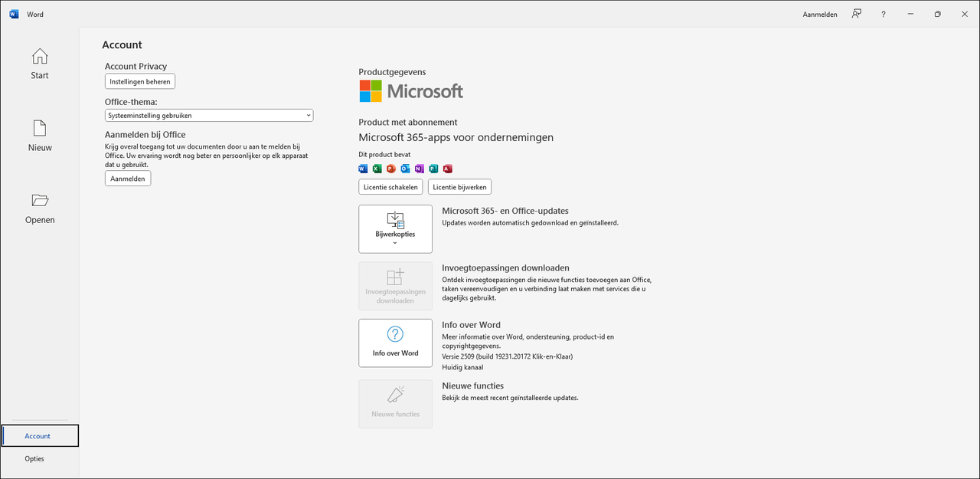Open the Info over Word button

coord(395,343)
